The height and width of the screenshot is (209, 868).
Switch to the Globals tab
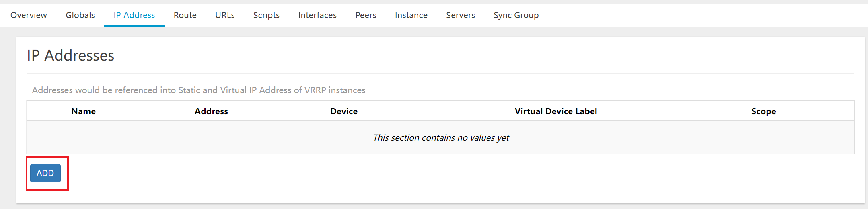(x=80, y=15)
